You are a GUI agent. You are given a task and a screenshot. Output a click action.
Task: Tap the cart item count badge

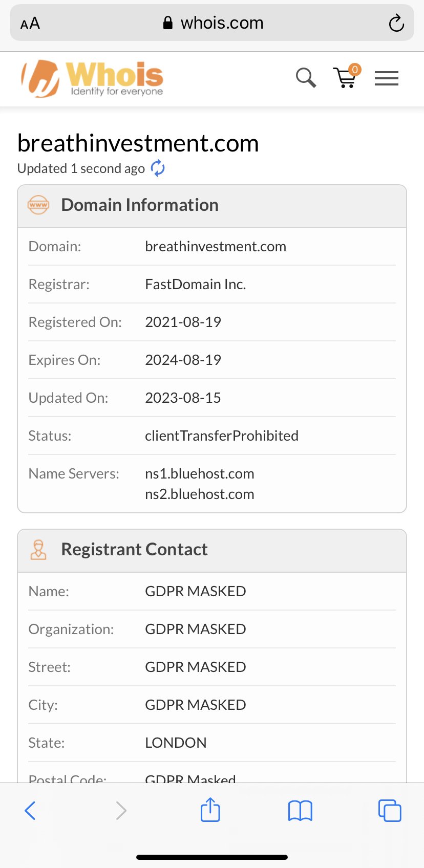(354, 70)
